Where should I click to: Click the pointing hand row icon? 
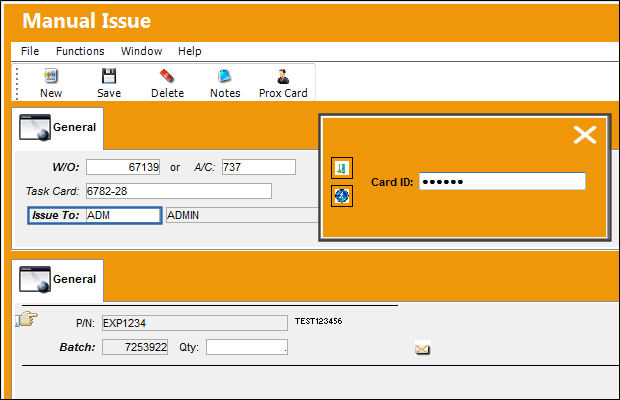coord(26,319)
